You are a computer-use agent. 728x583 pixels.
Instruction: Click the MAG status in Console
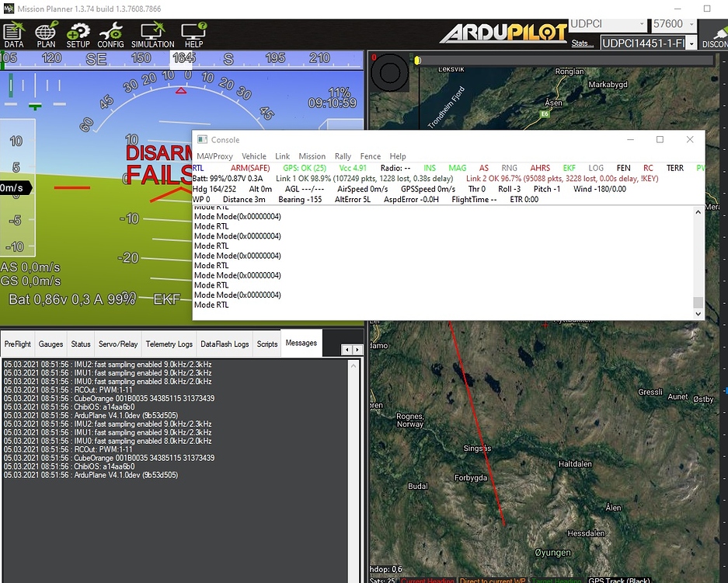pyautogui.click(x=458, y=168)
